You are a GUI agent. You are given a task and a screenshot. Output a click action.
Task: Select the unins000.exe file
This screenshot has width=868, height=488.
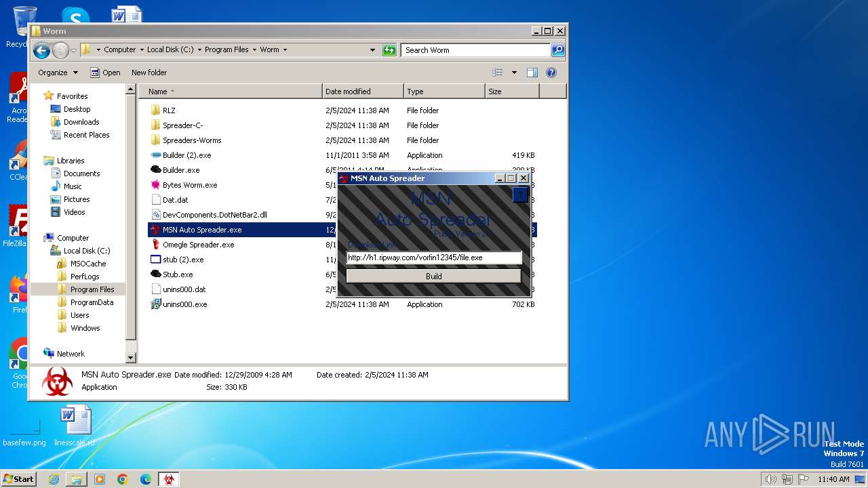[x=184, y=304]
